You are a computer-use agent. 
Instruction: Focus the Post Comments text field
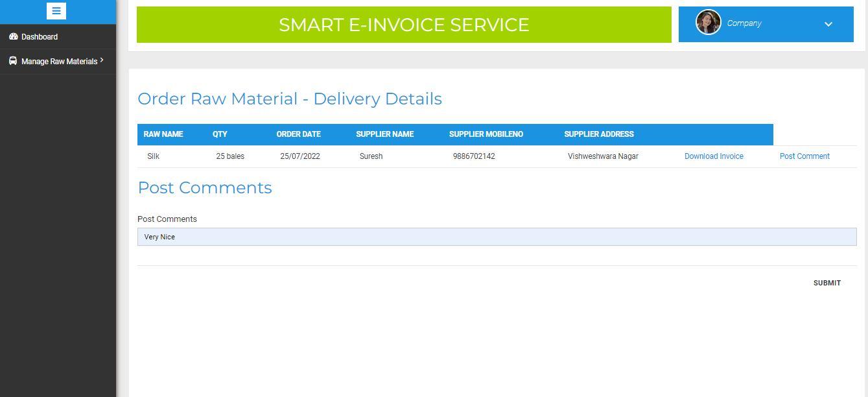[x=497, y=237]
